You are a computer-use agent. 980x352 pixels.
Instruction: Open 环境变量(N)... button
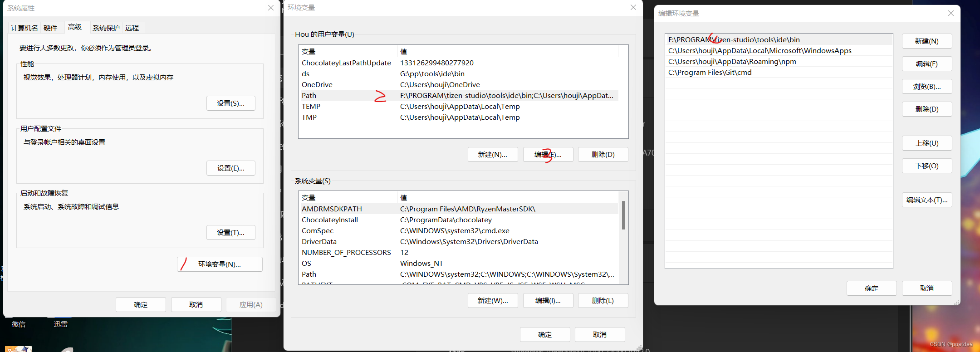(x=220, y=264)
